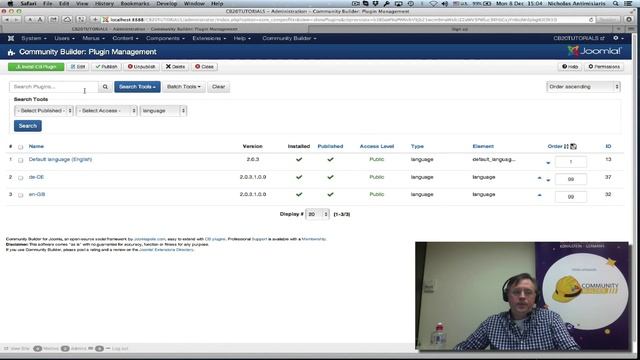Check the box for de-DE plugin
Viewport: 640px width, 360px height.
tap(20, 178)
